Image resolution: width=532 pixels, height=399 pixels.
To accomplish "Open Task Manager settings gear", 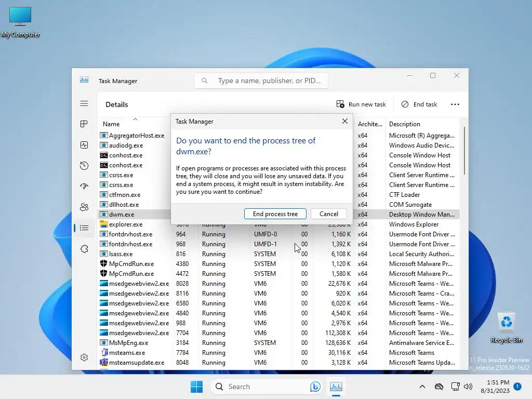I will [84, 357].
